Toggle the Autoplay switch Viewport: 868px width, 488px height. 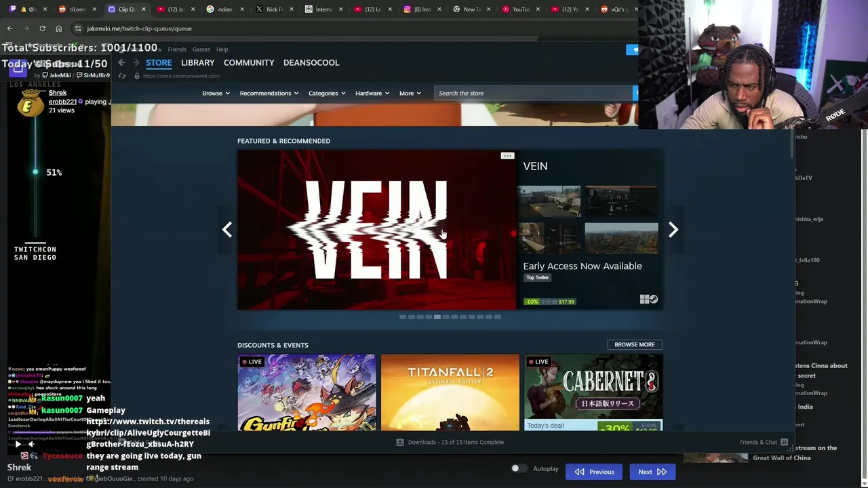519,468
